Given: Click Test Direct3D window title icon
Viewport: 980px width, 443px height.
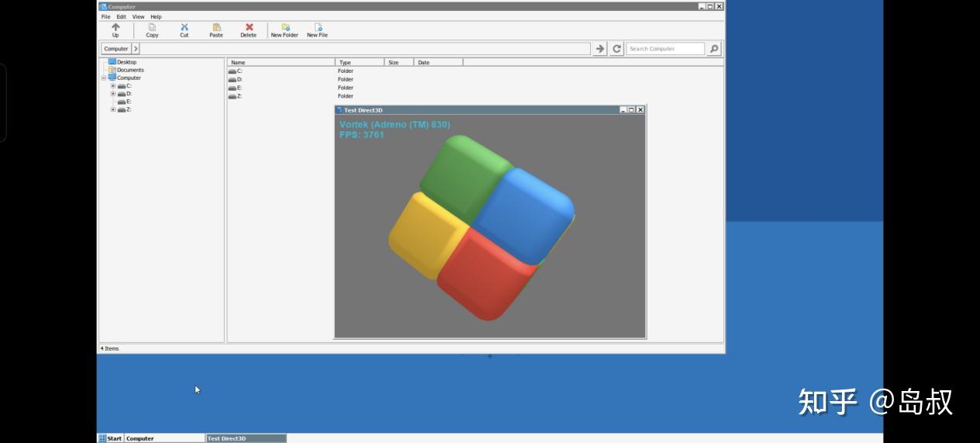Looking at the screenshot, I should (340, 110).
